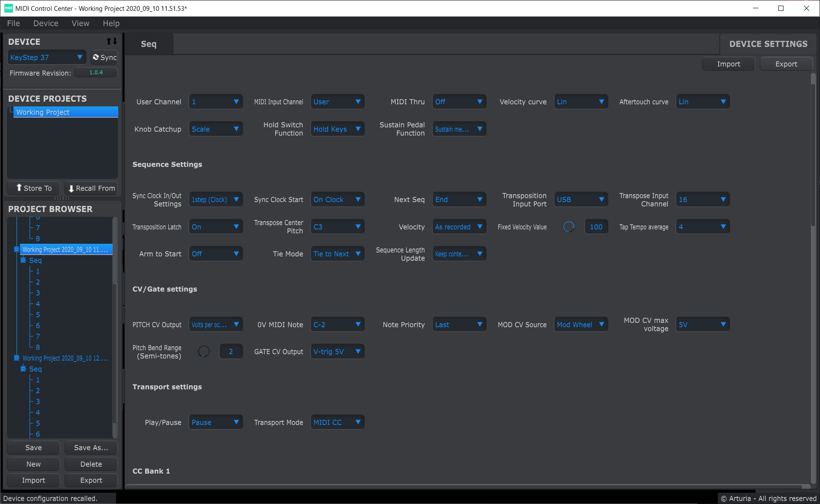The image size is (820, 504).
Task: Click the Pitch Bend Range knob
Action: tap(203, 351)
